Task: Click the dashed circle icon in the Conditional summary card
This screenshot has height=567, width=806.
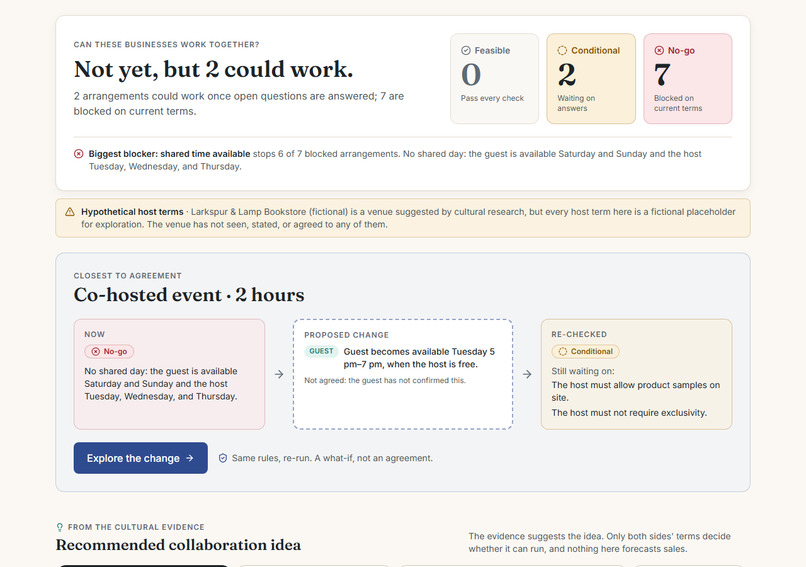Action: 562,50
